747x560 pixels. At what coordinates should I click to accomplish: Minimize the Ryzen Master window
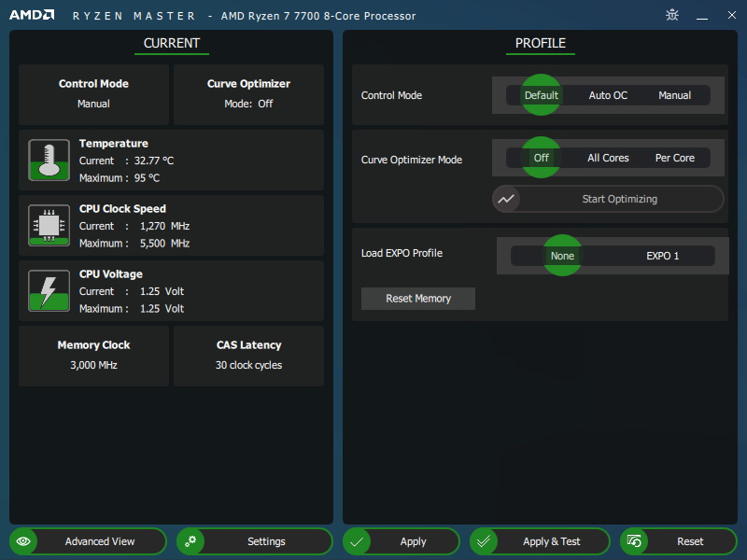(702, 18)
